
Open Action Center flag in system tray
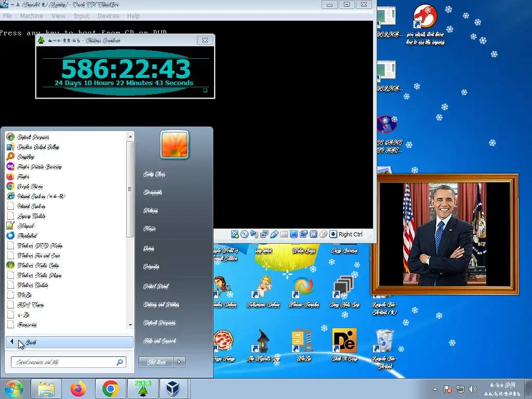point(447,389)
